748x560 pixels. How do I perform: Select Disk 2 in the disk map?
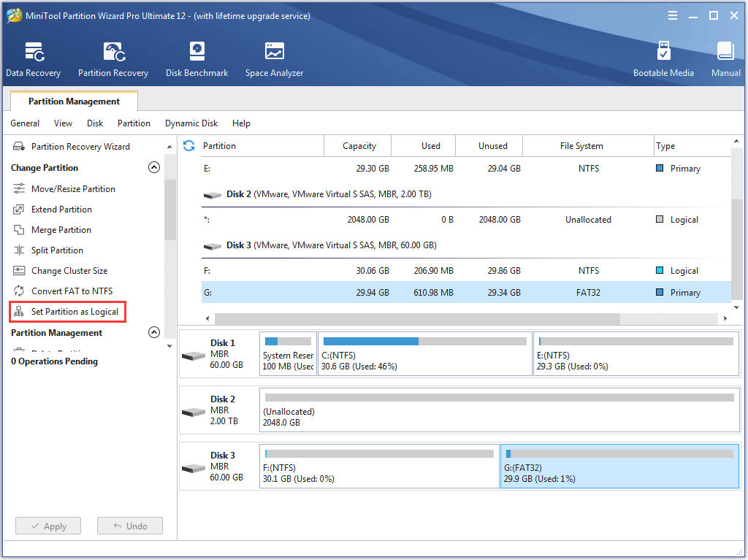click(218, 410)
